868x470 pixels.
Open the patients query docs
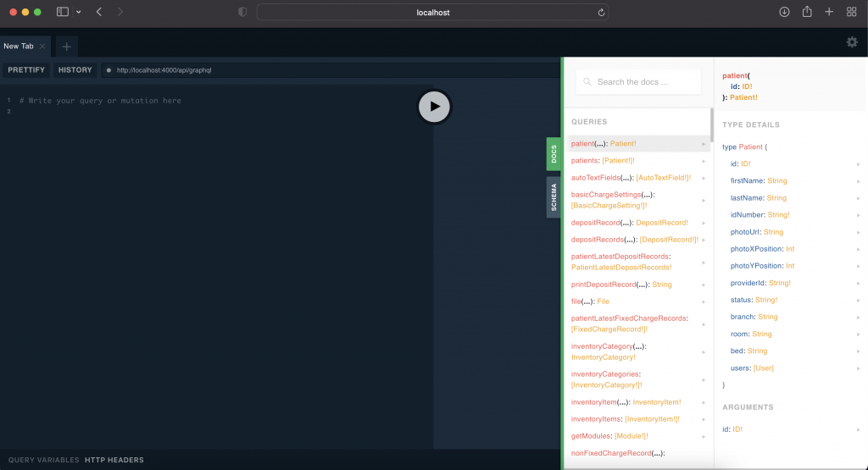coord(638,161)
